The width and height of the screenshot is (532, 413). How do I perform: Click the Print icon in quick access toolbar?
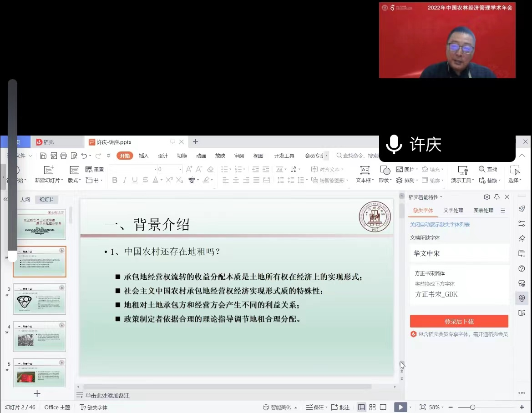(x=63, y=156)
